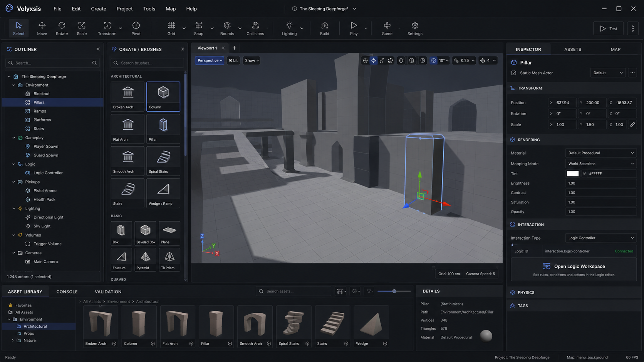Close the Outliner panel
Screen dimensions: 644x362
coord(98,49)
